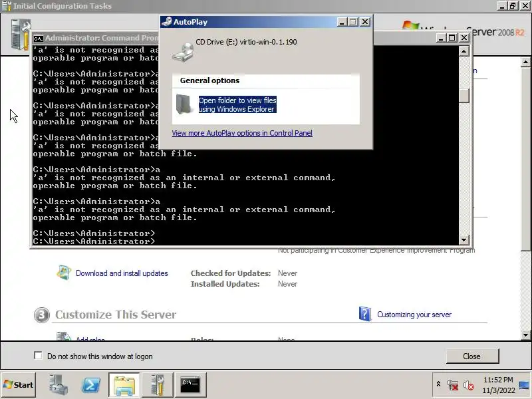Click the Add roles link
This screenshot has height=399, width=532.
click(x=90, y=339)
